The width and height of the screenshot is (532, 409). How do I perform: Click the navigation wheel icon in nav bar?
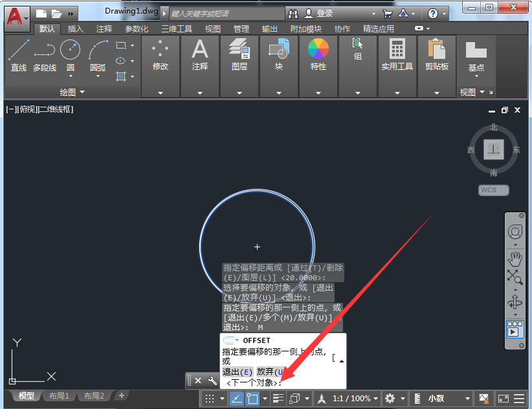[515, 232]
